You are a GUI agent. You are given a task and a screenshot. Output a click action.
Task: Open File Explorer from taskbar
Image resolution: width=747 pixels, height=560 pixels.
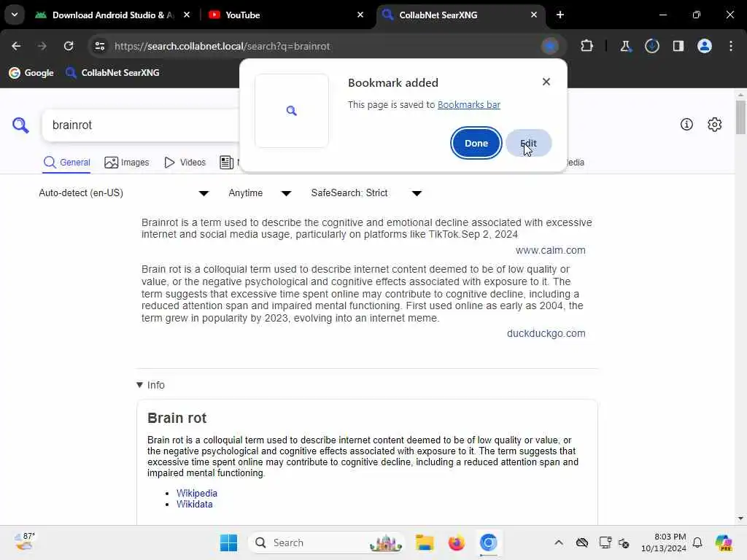tap(424, 542)
